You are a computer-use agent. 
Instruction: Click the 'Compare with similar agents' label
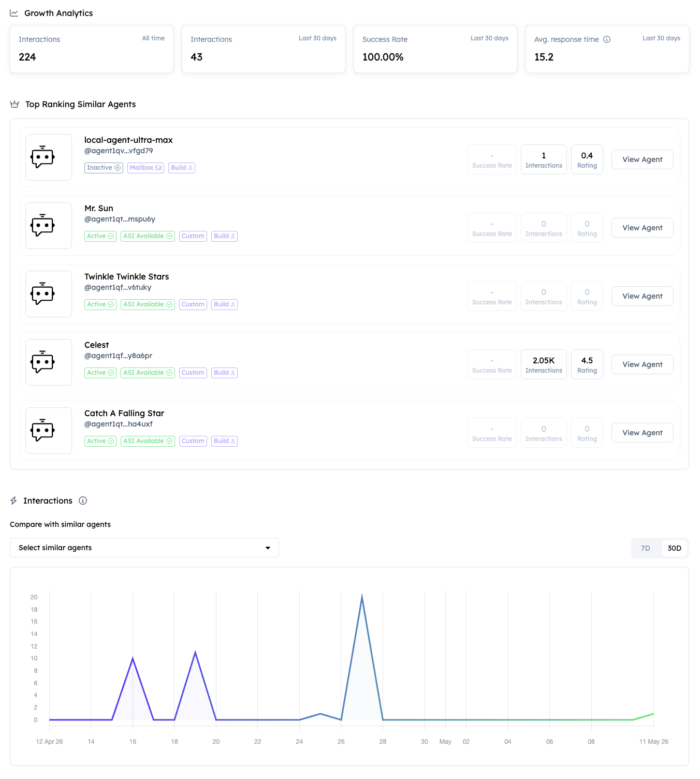pyautogui.click(x=61, y=524)
